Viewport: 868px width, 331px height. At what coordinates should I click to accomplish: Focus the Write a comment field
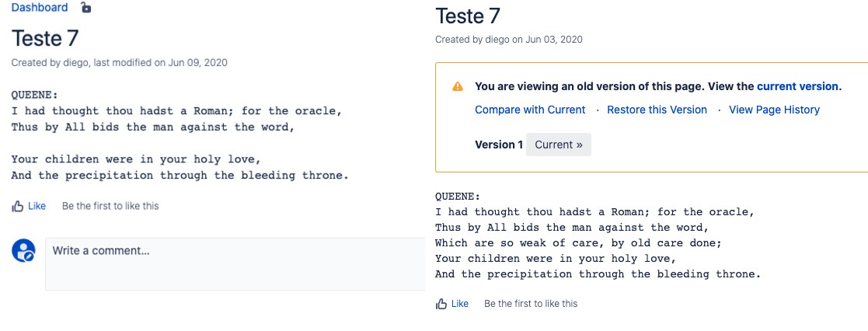(x=233, y=263)
